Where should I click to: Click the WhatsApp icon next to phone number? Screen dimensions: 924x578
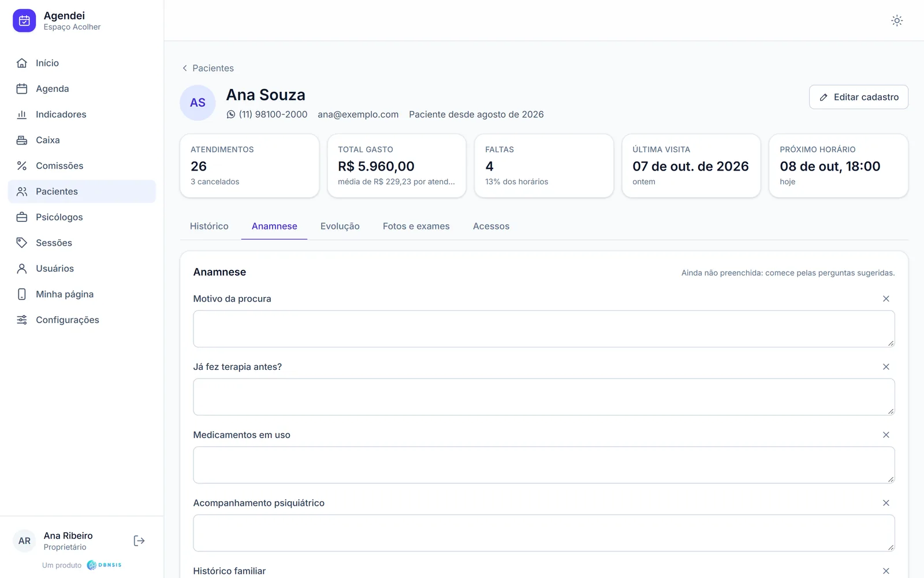tap(231, 114)
